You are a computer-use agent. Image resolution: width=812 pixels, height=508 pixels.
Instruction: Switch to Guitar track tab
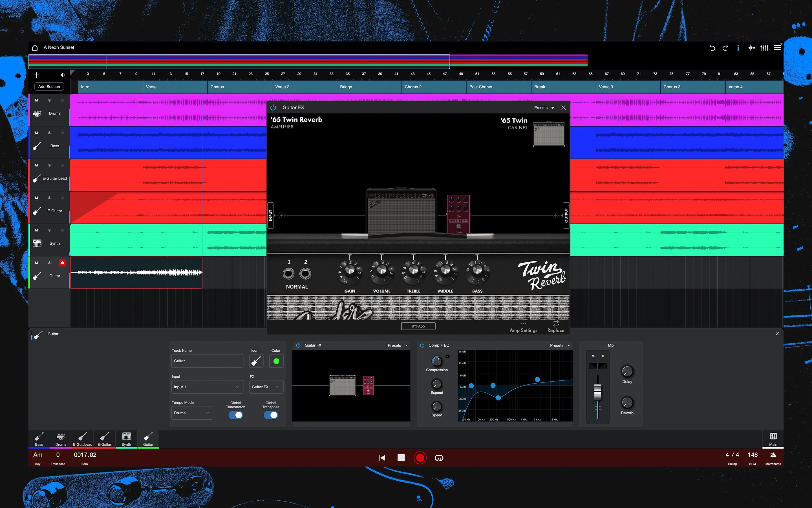click(148, 439)
